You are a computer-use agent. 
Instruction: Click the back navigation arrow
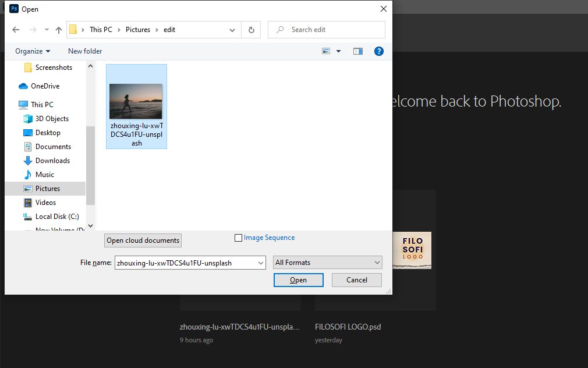coord(15,30)
